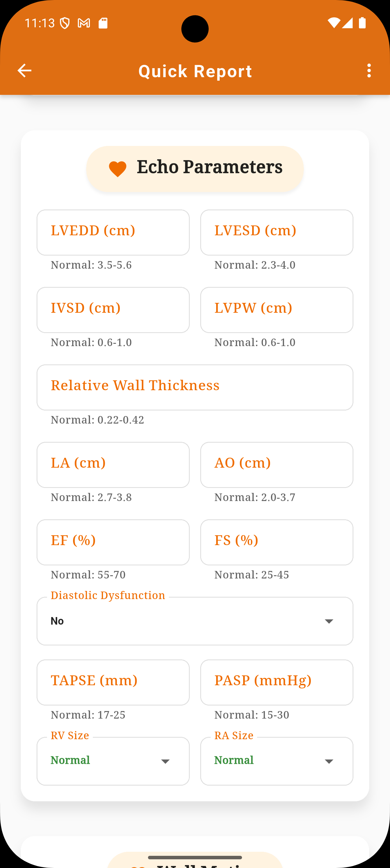Tap the Gmail status bar icon
The width and height of the screenshot is (390, 868).
click(84, 23)
